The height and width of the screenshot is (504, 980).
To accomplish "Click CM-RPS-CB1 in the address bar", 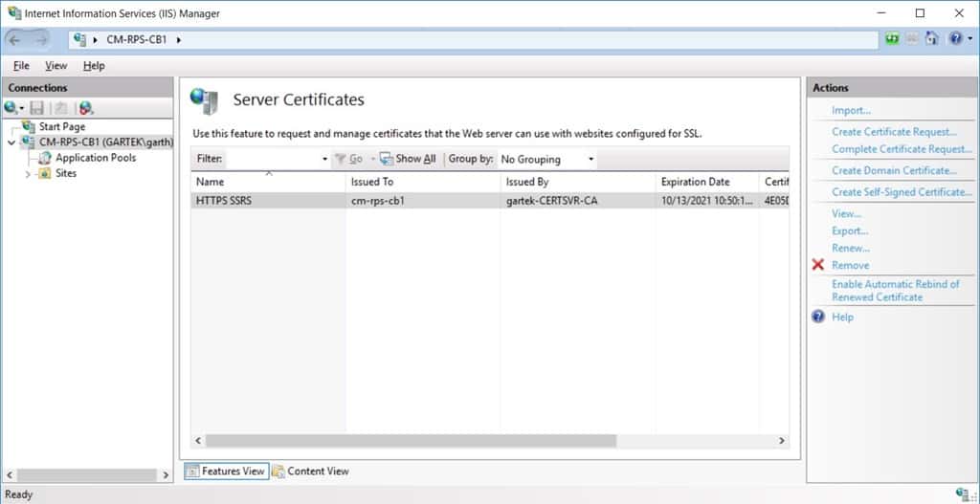I will click(136, 40).
